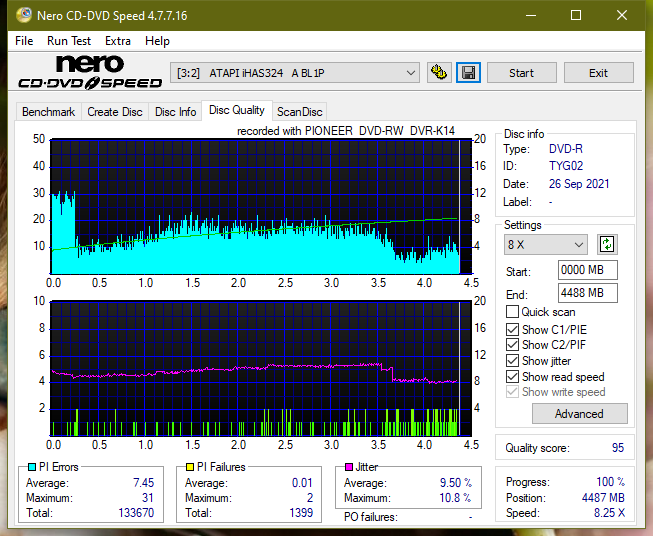Toggle Show jitter checkbox
This screenshot has width=653, height=536.
pyautogui.click(x=512, y=361)
